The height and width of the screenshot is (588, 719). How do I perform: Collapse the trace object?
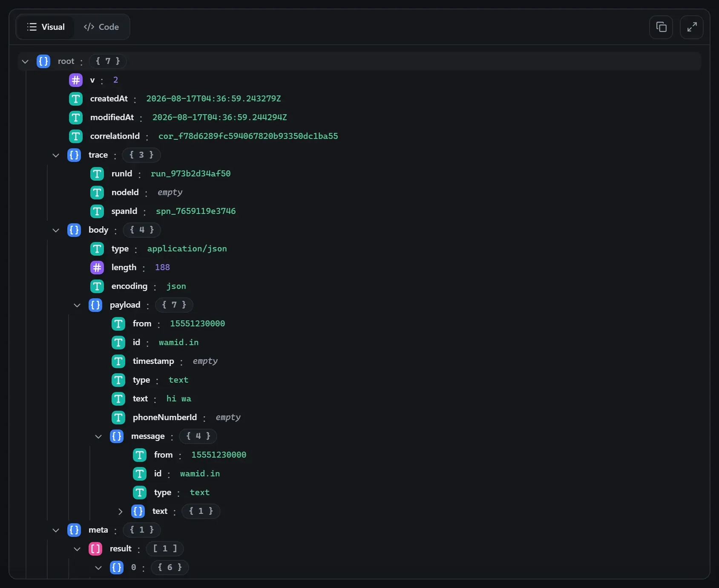tap(56, 155)
